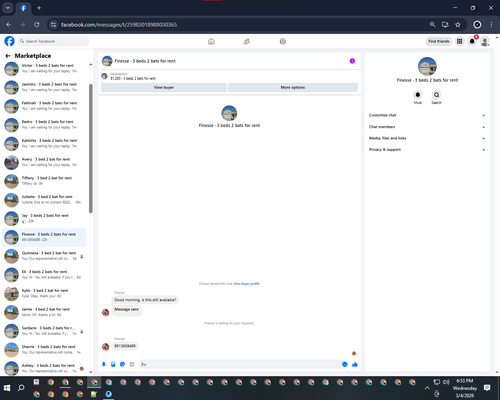Open the Facebook logo home link
This screenshot has width=500, height=400.
click(x=9, y=41)
